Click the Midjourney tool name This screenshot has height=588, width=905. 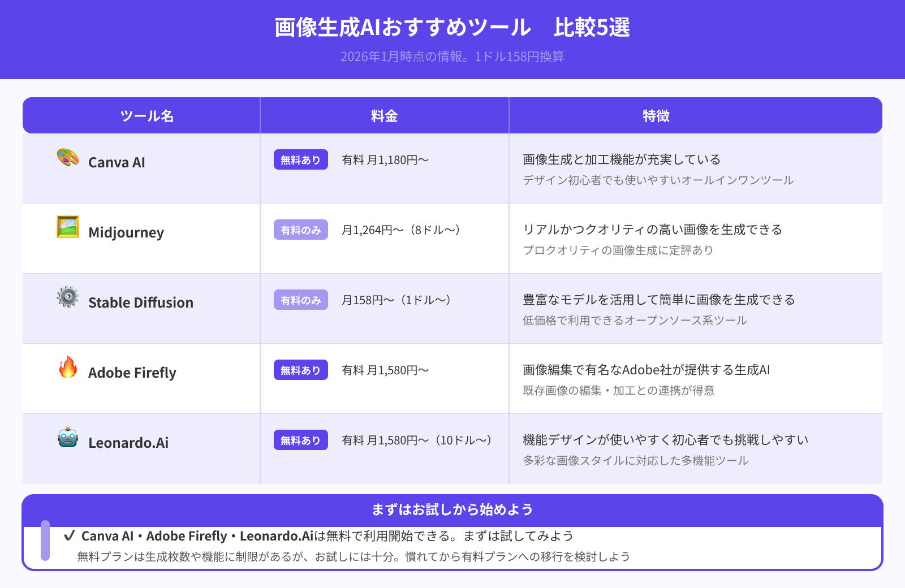(x=126, y=232)
